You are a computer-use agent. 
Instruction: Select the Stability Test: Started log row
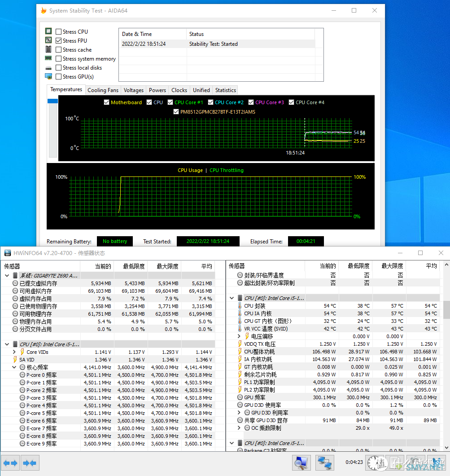pyautogui.click(x=218, y=44)
